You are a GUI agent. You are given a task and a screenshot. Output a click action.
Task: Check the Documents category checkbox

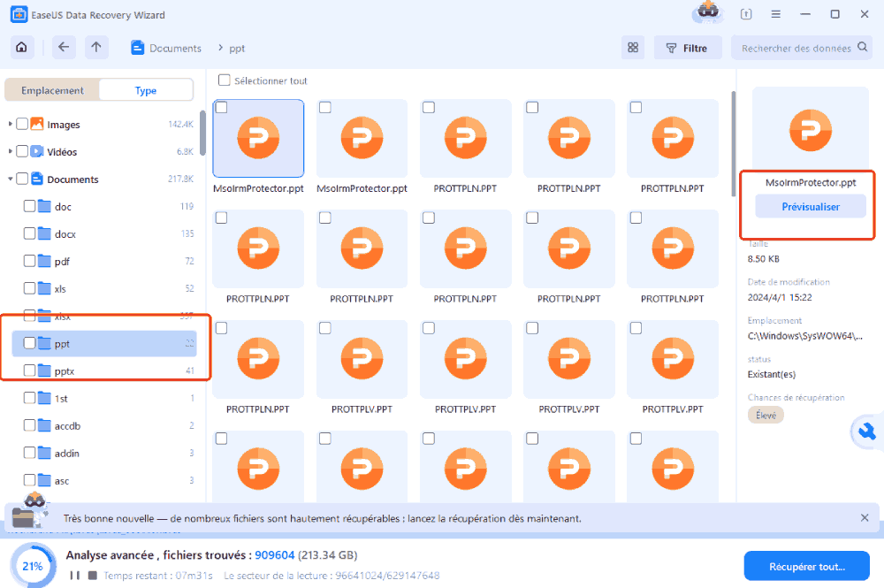pos(22,179)
